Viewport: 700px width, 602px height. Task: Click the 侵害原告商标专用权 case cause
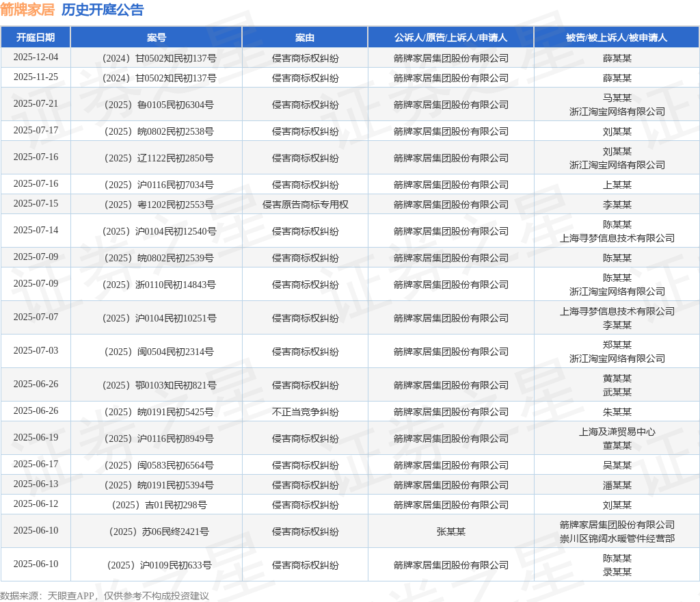click(x=306, y=205)
